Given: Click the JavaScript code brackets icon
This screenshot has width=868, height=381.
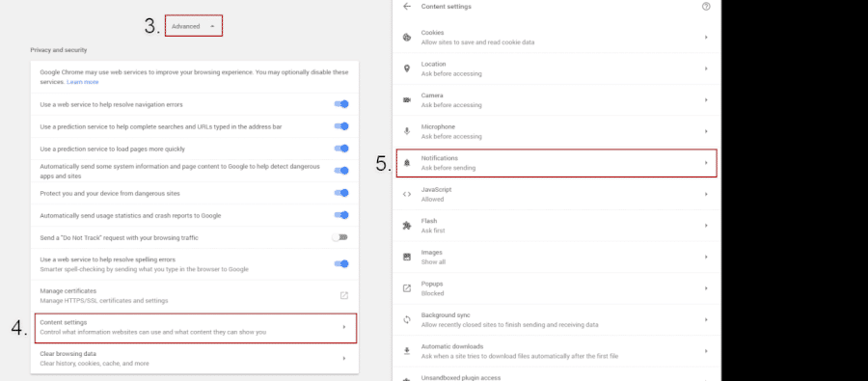Looking at the screenshot, I should pos(407,194).
